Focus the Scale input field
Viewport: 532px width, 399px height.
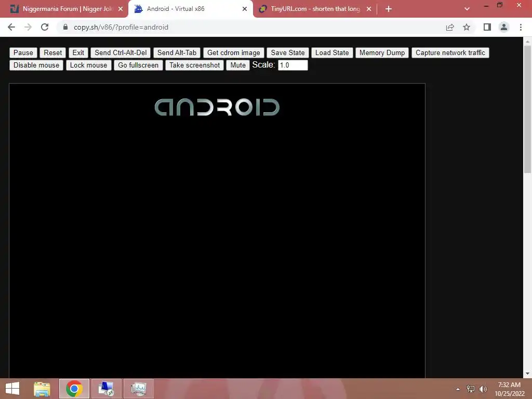pos(293,65)
